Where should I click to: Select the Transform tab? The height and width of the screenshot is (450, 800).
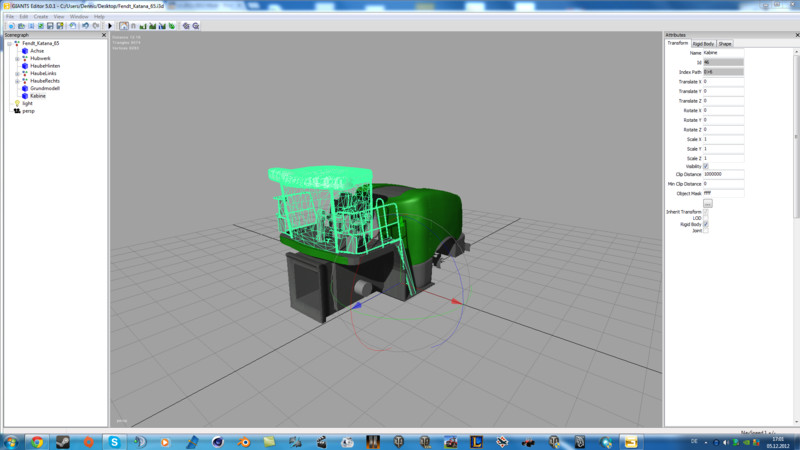tap(678, 43)
